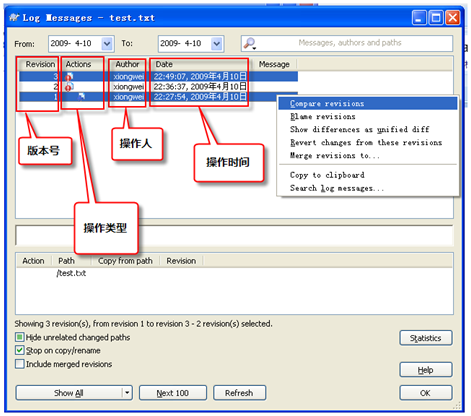Screen dimensions: 471x416
Task: Click the Statistics button
Action: [x=426, y=338]
